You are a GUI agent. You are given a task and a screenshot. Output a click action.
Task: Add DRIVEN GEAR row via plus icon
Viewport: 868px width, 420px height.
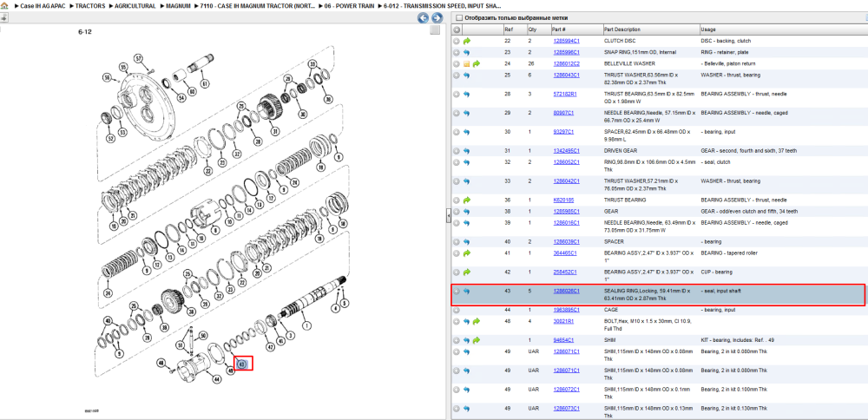point(457,150)
